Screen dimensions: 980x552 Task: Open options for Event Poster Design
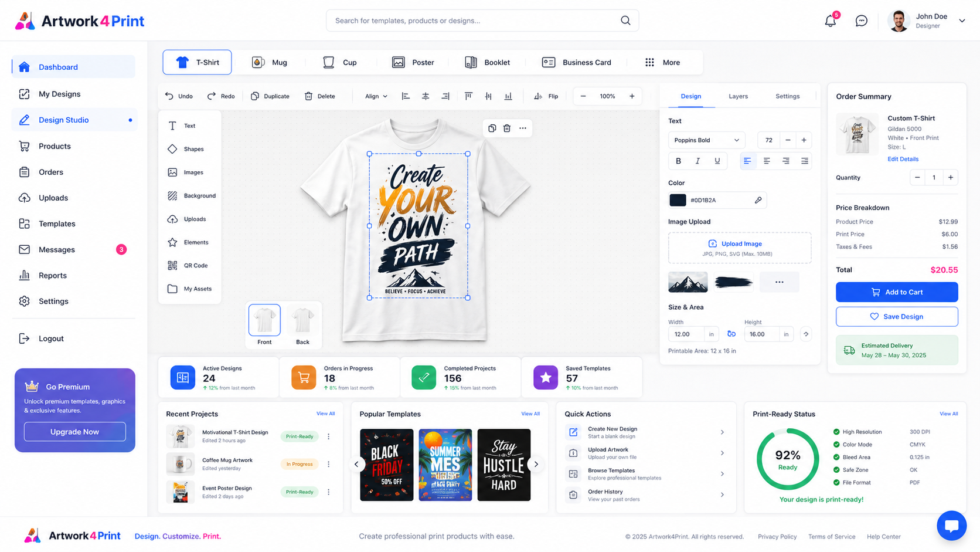click(x=329, y=492)
